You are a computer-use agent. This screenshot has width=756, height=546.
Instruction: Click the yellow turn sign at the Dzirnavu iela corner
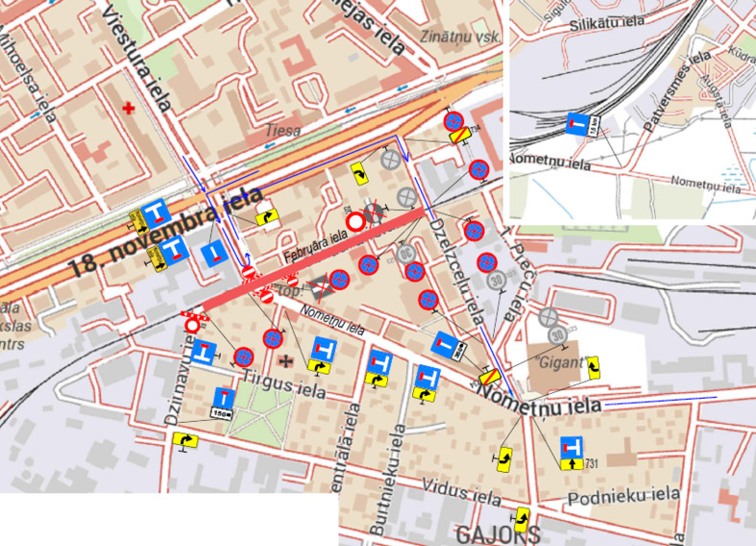[185, 440]
